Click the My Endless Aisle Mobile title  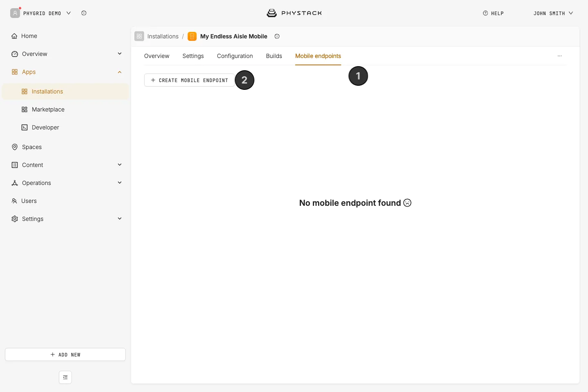pyautogui.click(x=234, y=36)
